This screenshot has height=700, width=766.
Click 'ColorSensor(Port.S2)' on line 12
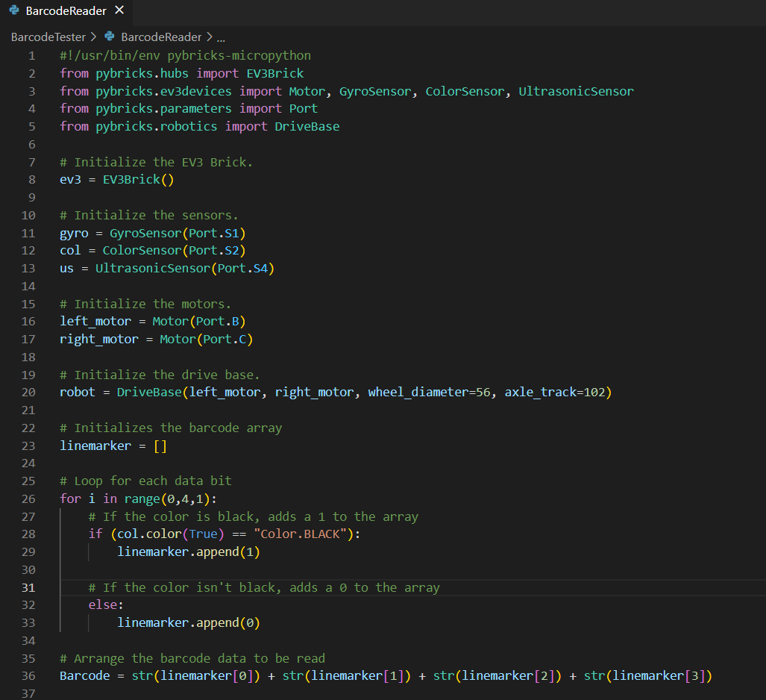pyautogui.click(x=174, y=251)
